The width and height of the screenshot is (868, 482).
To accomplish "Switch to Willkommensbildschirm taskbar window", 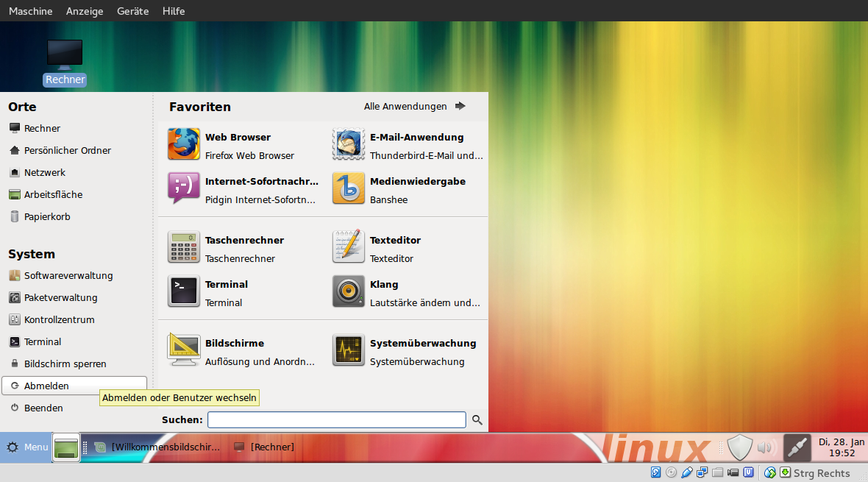I will pos(157,447).
